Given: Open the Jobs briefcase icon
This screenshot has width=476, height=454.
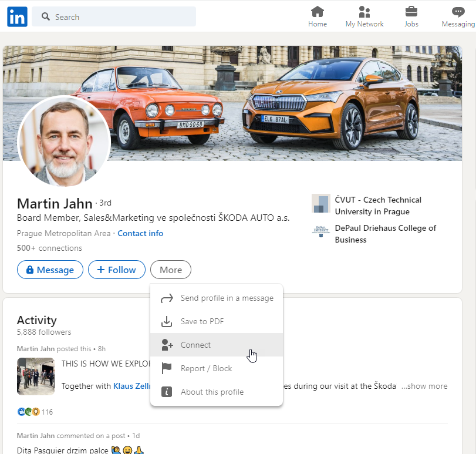Looking at the screenshot, I should pyautogui.click(x=411, y=12).
